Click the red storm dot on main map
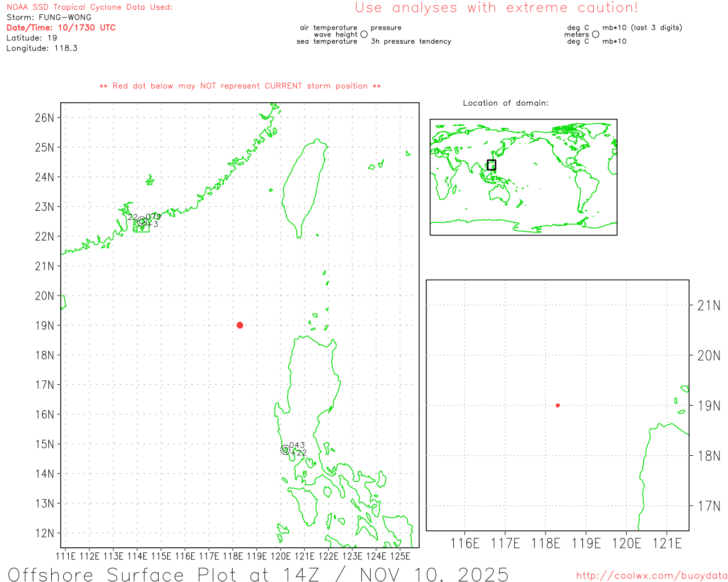 239,325
